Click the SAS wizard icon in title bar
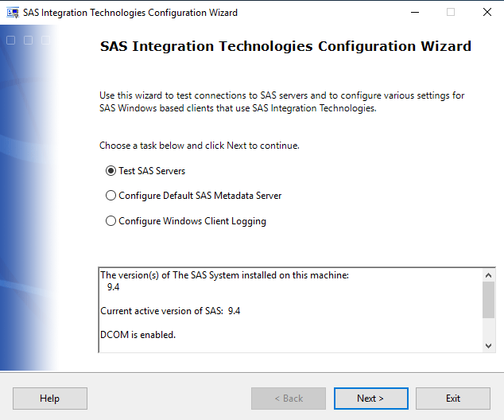The width and height of the screenshot is (504, 420). 13,13
